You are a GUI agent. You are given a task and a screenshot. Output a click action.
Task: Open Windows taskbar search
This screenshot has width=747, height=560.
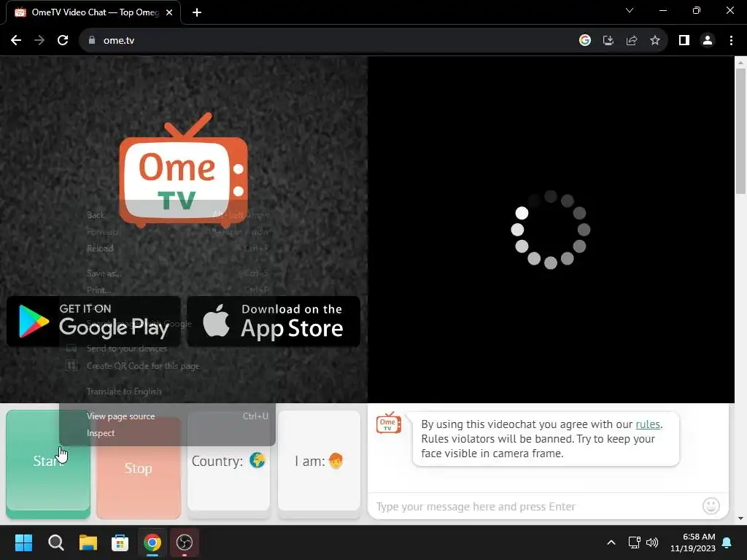[55, 542]
